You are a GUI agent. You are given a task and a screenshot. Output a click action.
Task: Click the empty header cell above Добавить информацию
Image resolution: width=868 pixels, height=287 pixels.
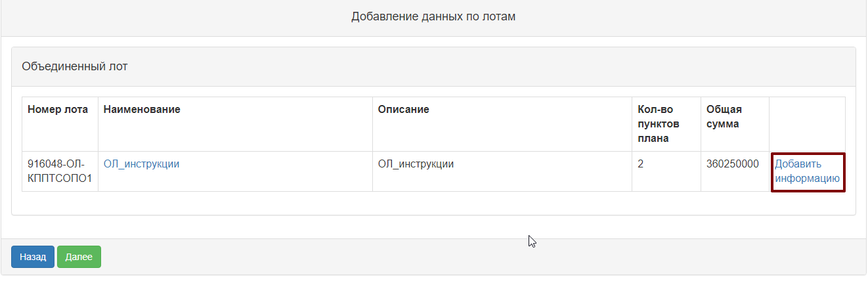(807, 124)
